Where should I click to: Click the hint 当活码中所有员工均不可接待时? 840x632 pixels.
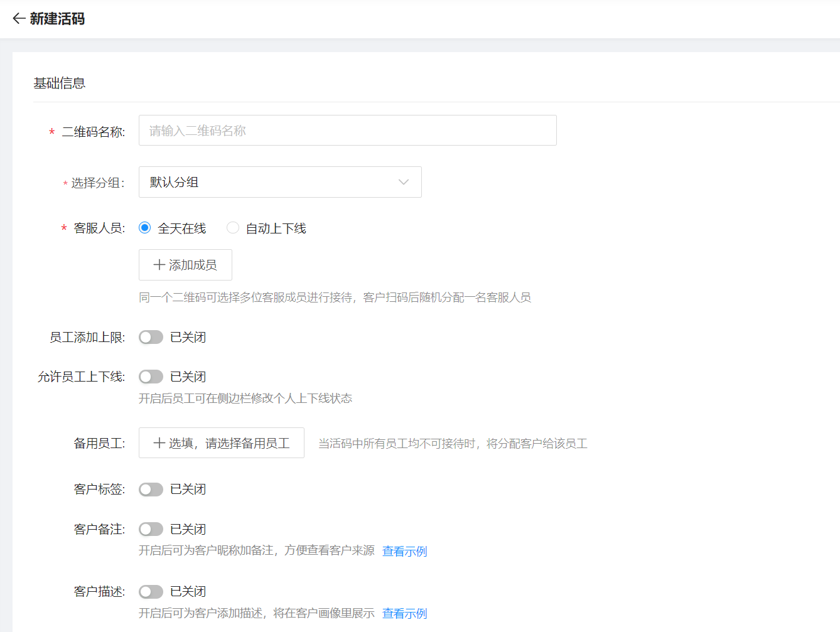point(453,444)
